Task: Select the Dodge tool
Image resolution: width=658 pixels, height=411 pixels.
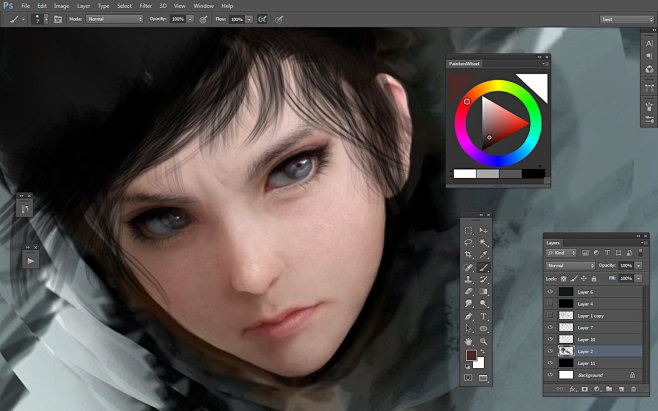Action: pos(483,304)
